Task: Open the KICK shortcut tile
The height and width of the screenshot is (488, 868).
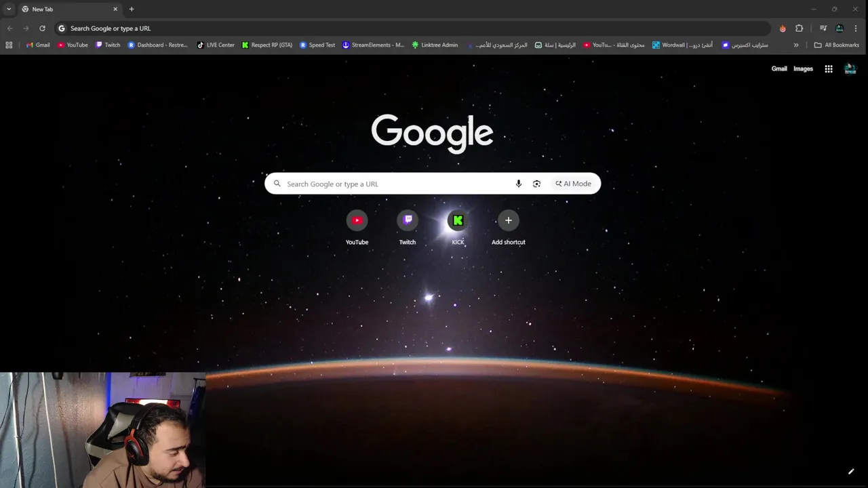Action: click(458, 228)
